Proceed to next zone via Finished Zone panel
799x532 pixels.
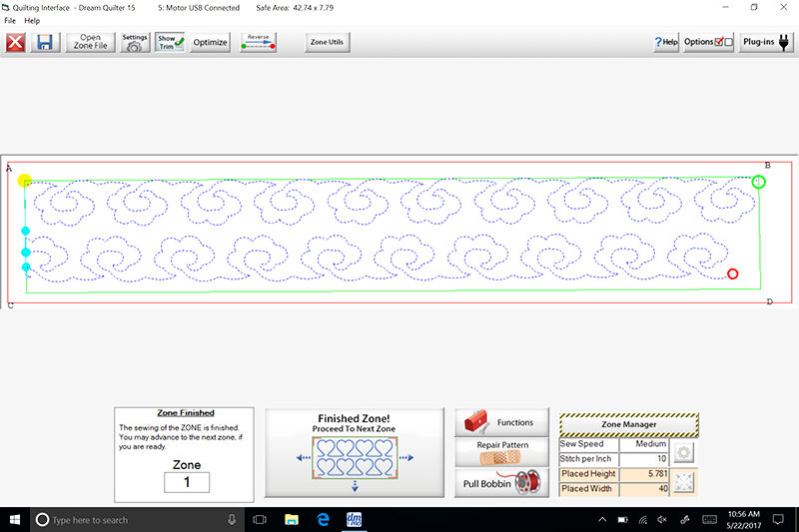tap(356, 452)
